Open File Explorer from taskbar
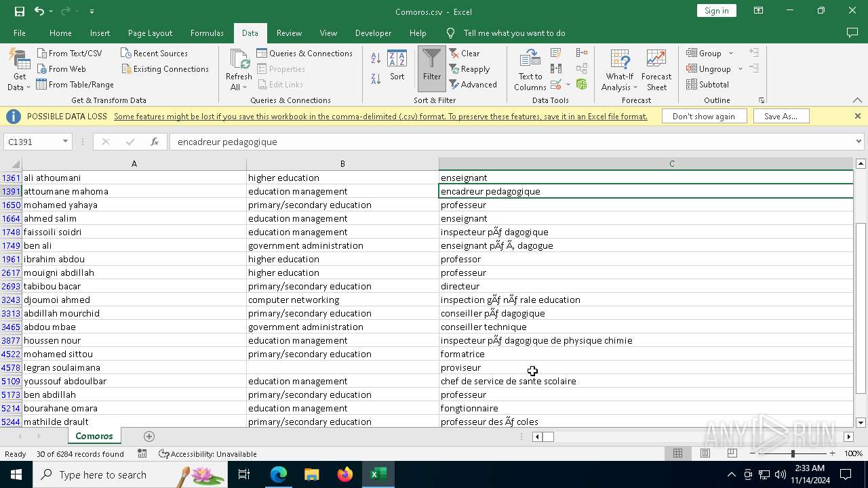 (311, 474)
